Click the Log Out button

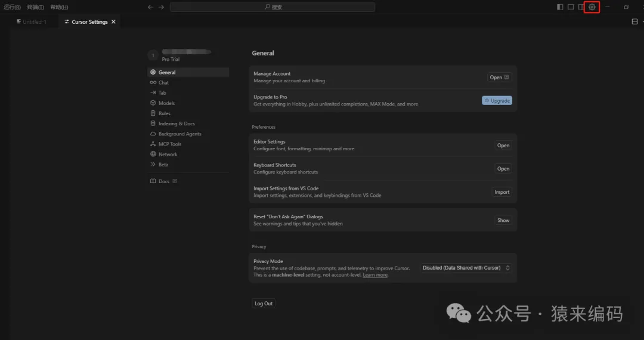[264, 304]
